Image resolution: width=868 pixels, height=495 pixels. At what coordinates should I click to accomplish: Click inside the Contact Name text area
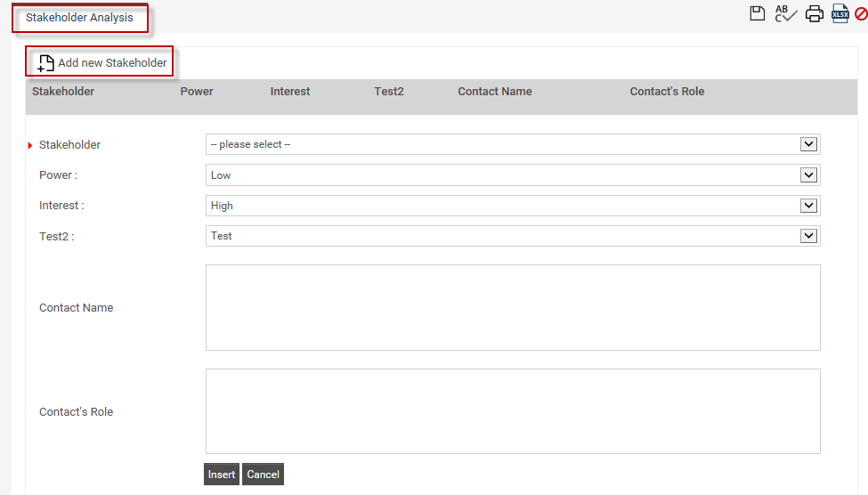tap(513, 307)
